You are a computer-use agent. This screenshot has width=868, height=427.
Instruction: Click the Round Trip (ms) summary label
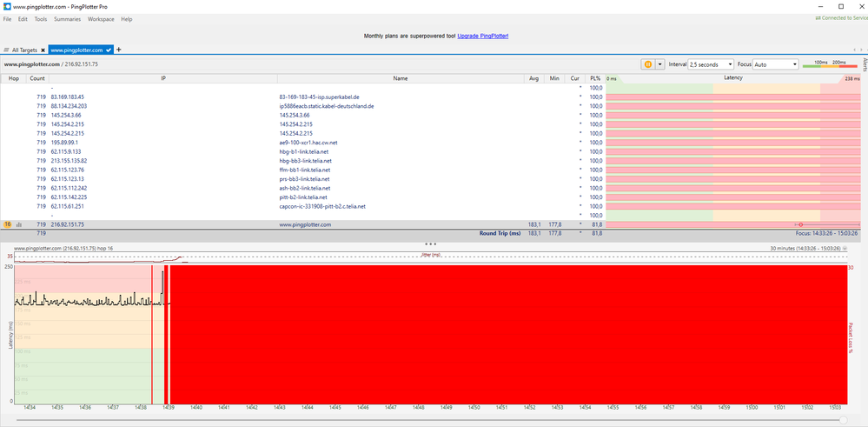(x=500, y=234)
